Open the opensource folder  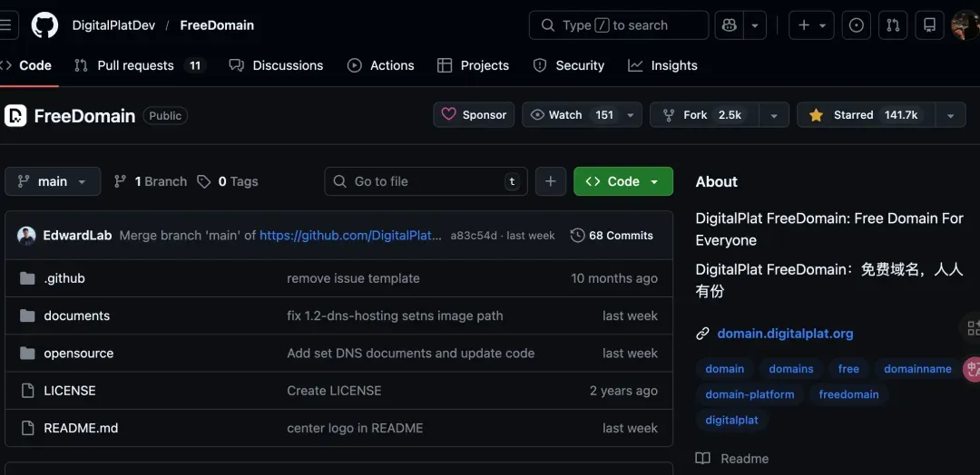pos(79,354)
